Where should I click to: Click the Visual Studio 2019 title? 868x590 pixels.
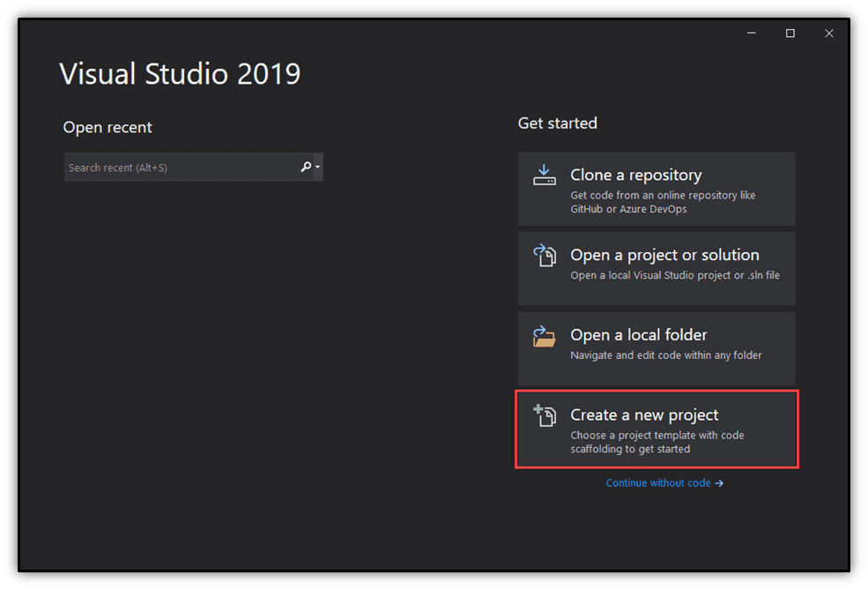pyautogui.click(x=180, y=74)
